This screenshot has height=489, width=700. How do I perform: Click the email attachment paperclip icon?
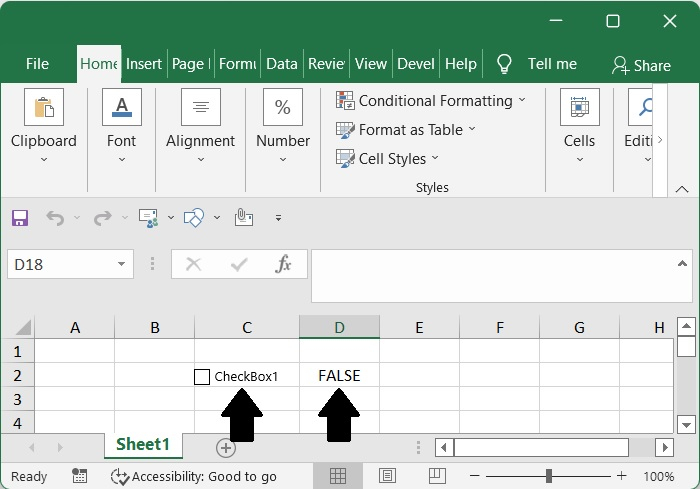(243, 217)
